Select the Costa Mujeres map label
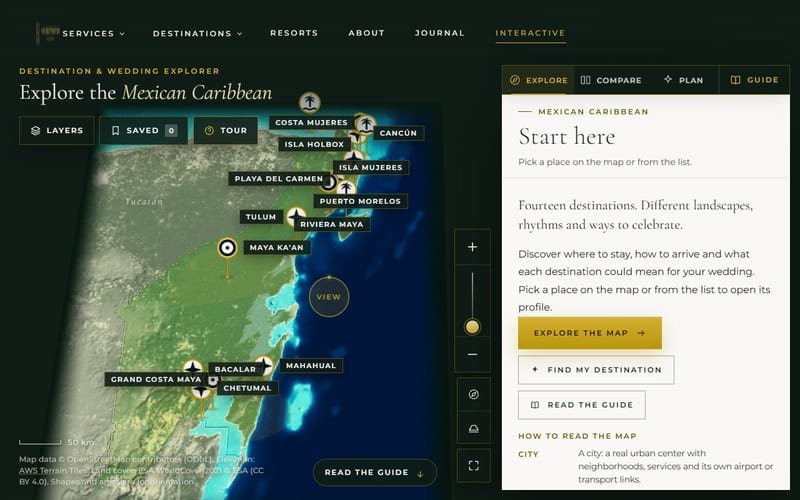The image size is (800, 500). coord(311,122)
